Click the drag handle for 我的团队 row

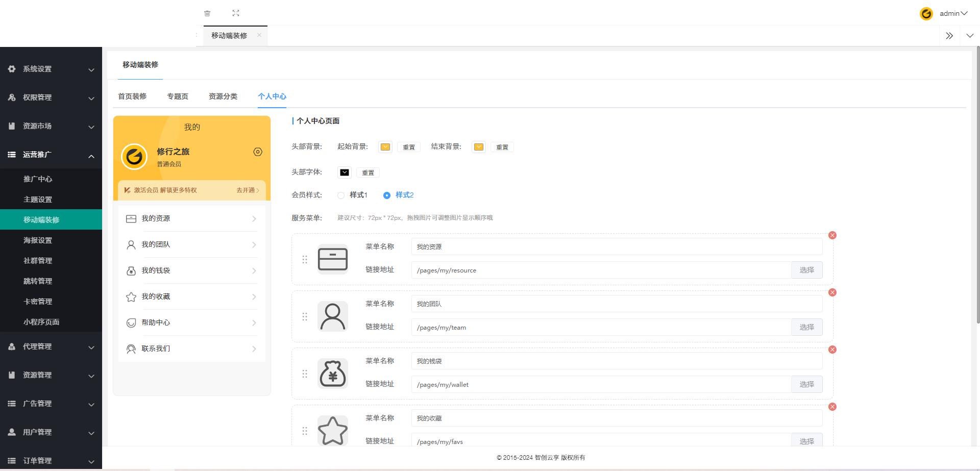click(305, 317)
